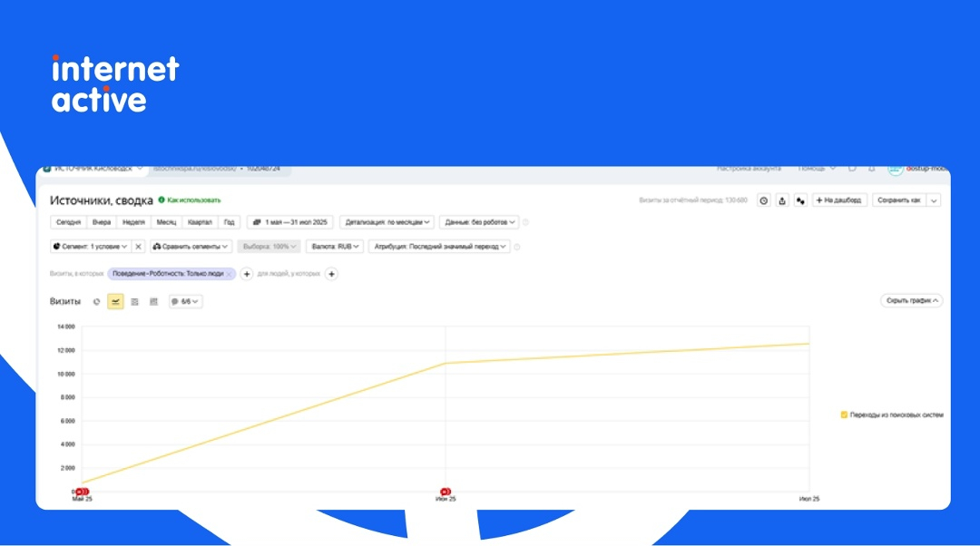Open 'Как использовать' help link
This screenshot has width=980, height=546.
(x=190, y=200)
